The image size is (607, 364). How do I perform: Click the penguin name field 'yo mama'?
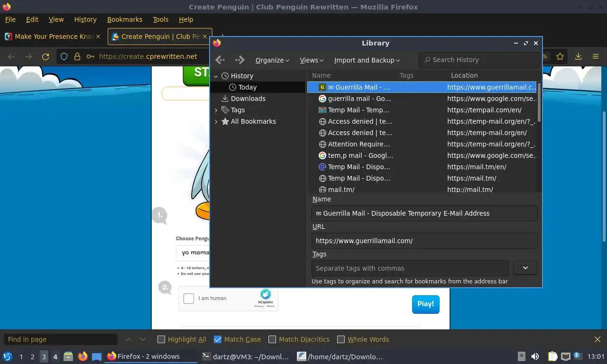193,253
